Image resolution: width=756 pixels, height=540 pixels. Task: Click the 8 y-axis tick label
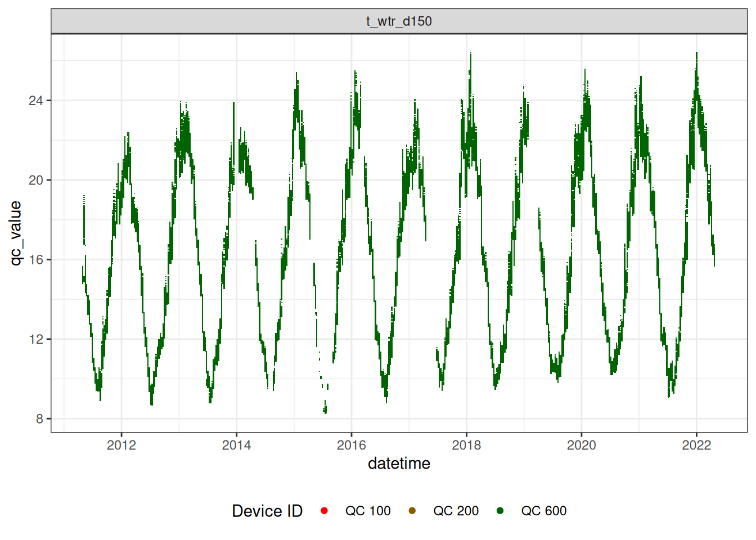point(39,419)
